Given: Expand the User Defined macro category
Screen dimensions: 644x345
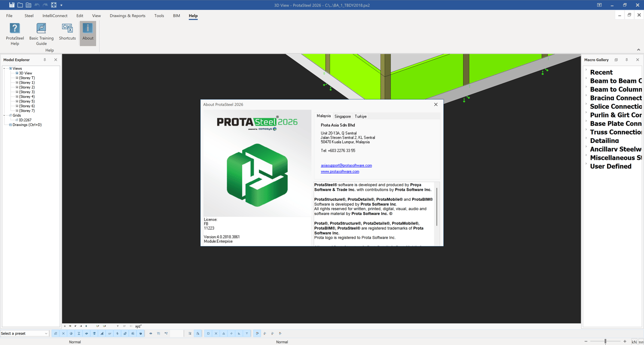Looking at the screenshot, I should pos(586,164).
